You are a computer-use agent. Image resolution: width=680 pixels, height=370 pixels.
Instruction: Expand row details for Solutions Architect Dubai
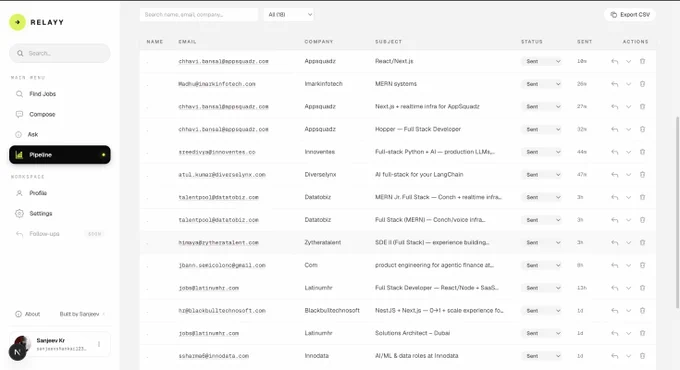[x=628, y=333]
